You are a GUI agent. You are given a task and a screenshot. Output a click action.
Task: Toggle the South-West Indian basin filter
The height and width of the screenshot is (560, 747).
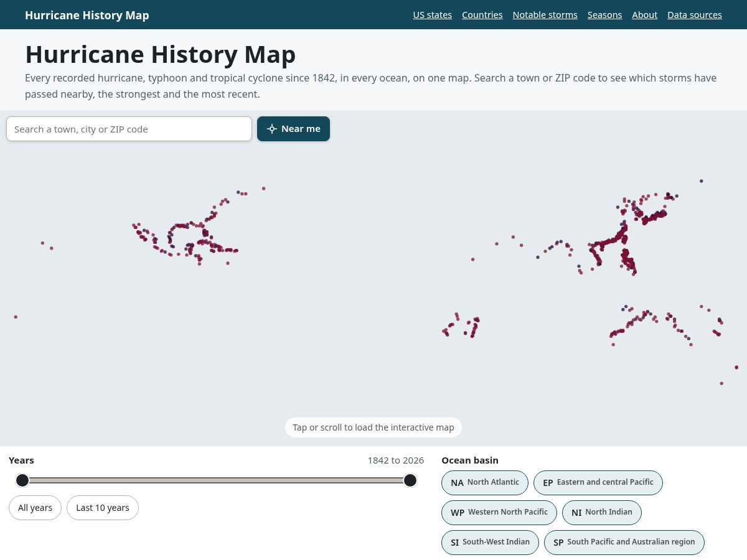click(490, 543)
